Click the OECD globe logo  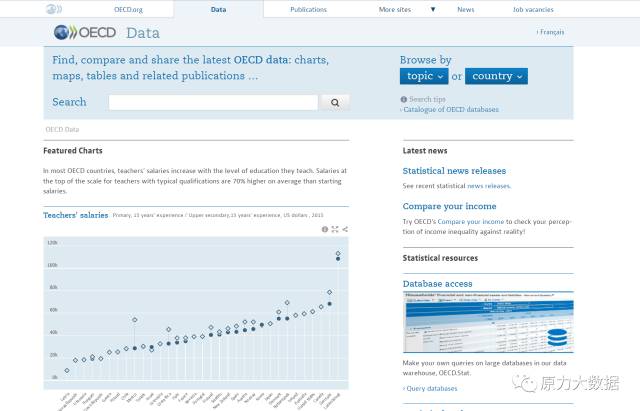coord(85,32)
